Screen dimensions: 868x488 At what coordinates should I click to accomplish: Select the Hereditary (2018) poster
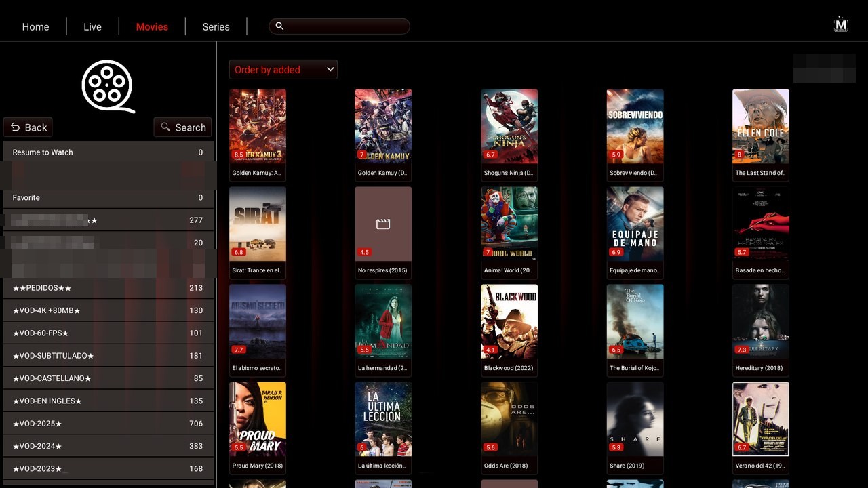click(x=761, y=321)
